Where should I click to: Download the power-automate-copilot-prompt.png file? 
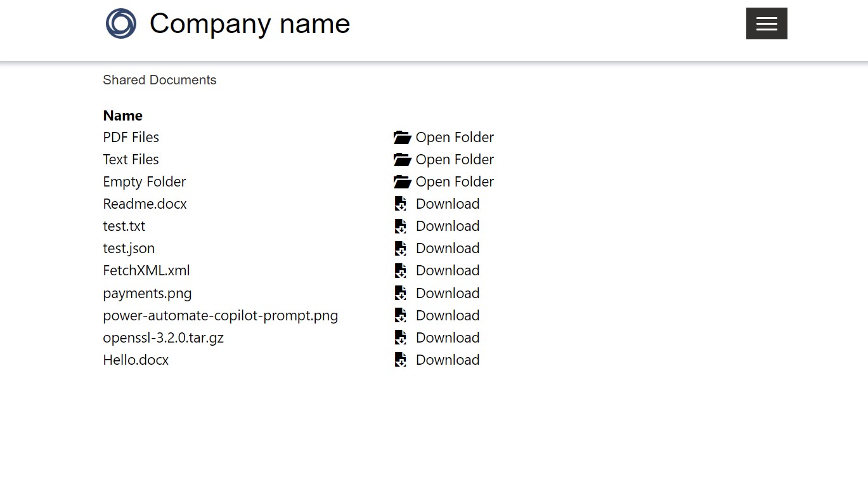pos(447,315)
